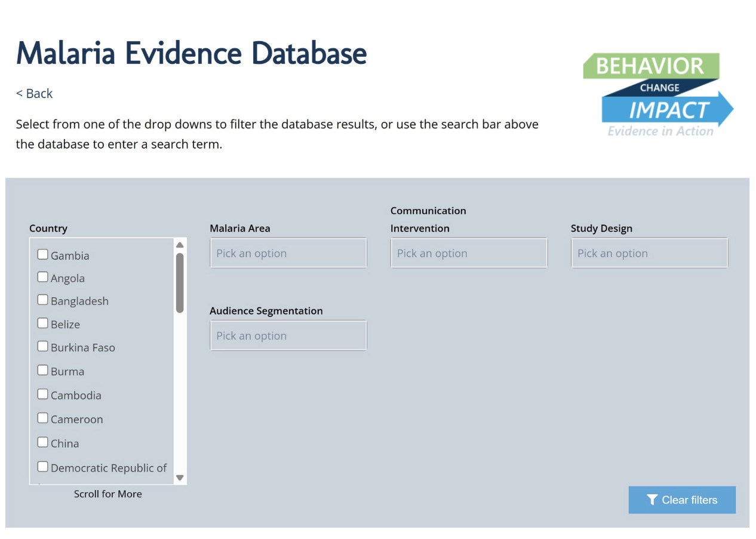
Task: Check the Burma checkbox
Action: (x=43, y=371)
